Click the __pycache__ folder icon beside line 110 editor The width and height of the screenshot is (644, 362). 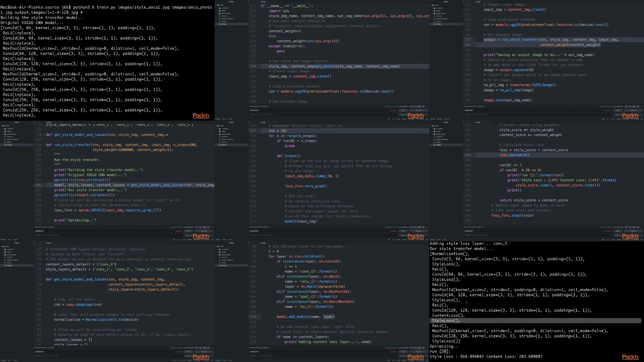click(220, 249)
